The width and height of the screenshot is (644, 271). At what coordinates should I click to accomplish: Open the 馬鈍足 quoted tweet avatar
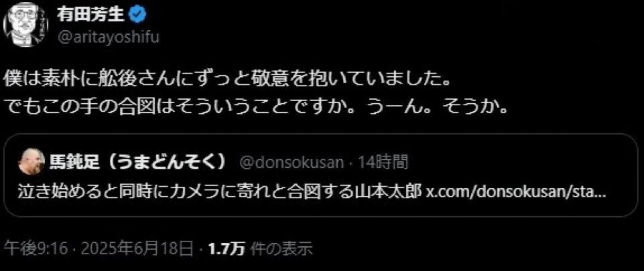coord(31,161)
